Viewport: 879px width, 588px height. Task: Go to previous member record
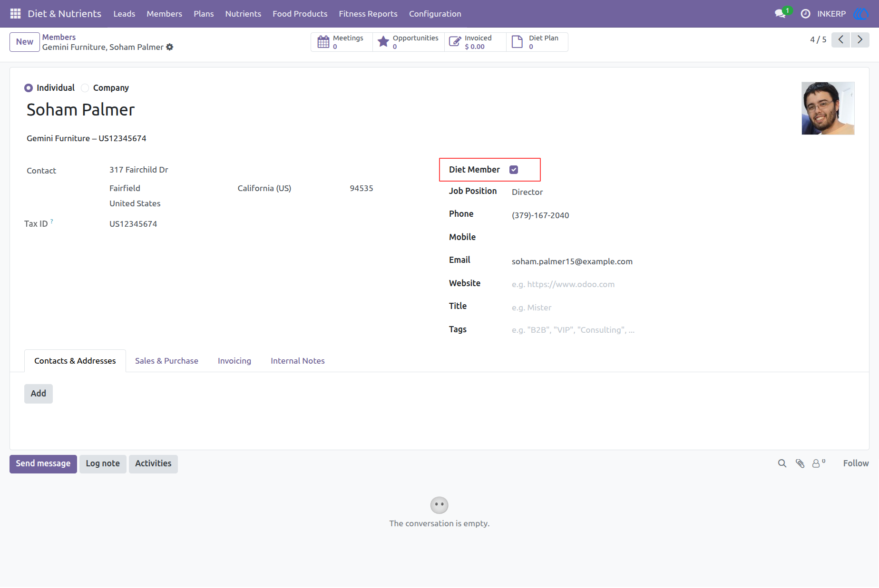(841, 40)
